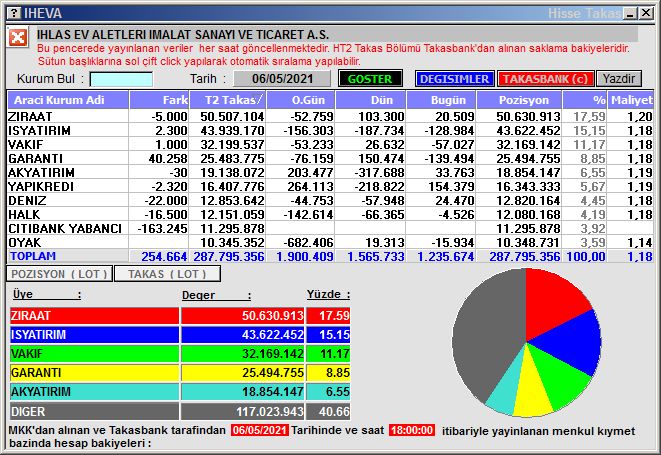Viewport: 661px width, 455px height.
Task: Sort by Araci Kurum Adi column header
Action: click(x=68, y=100)
